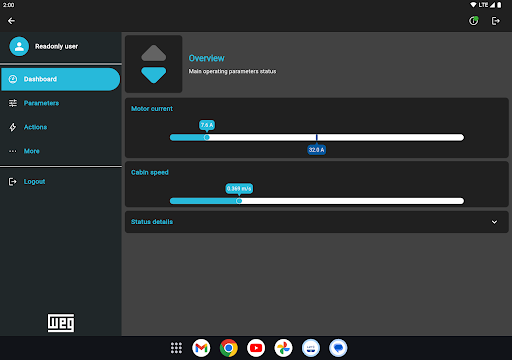Screen dimensions: 512x360
Task: Open the Actions menu item
Action: pos(60,127)
